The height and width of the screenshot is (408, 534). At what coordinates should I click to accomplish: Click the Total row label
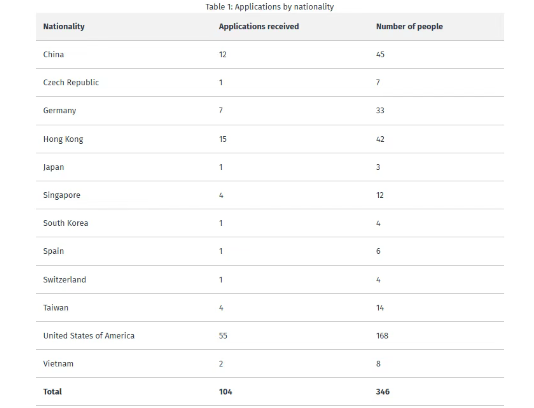click(x=52, y=392)
